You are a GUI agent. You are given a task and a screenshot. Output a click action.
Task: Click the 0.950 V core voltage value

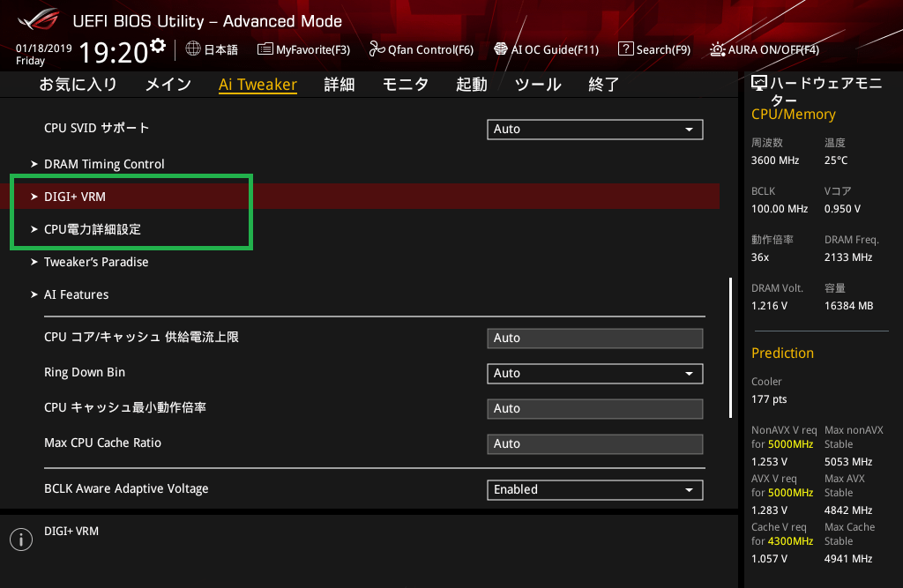coord(842,208)
